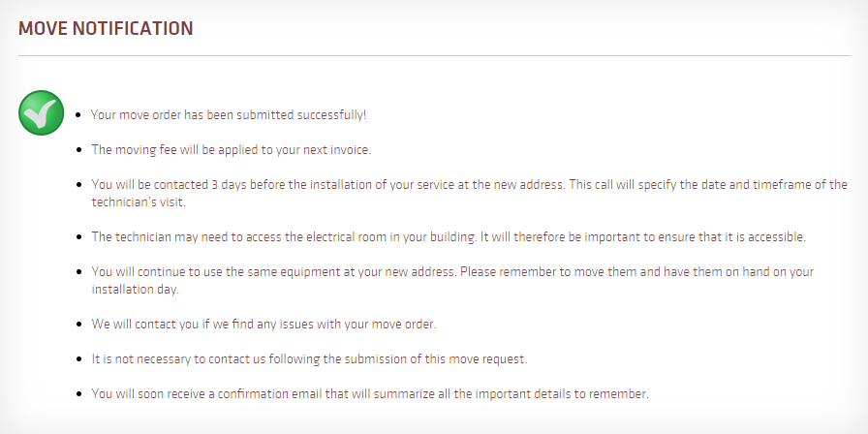The width and height of the screenshot is (868, 434).
Task: Click the bullet before move order submitted
Action: point(78,115)
